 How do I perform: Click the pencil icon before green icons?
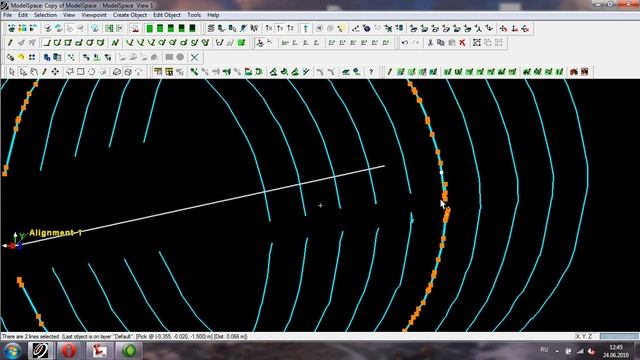coord(389,72)
